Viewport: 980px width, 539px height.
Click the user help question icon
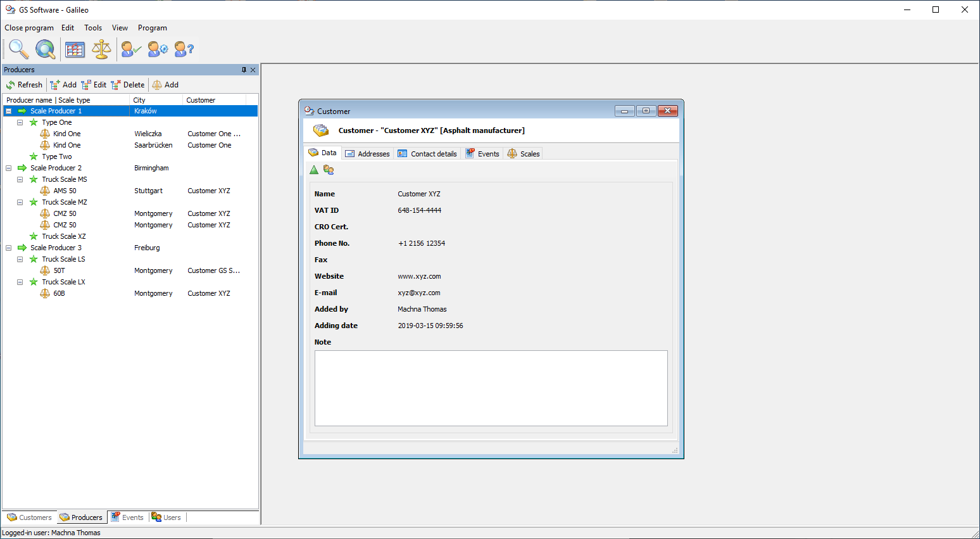coord(184,49)
